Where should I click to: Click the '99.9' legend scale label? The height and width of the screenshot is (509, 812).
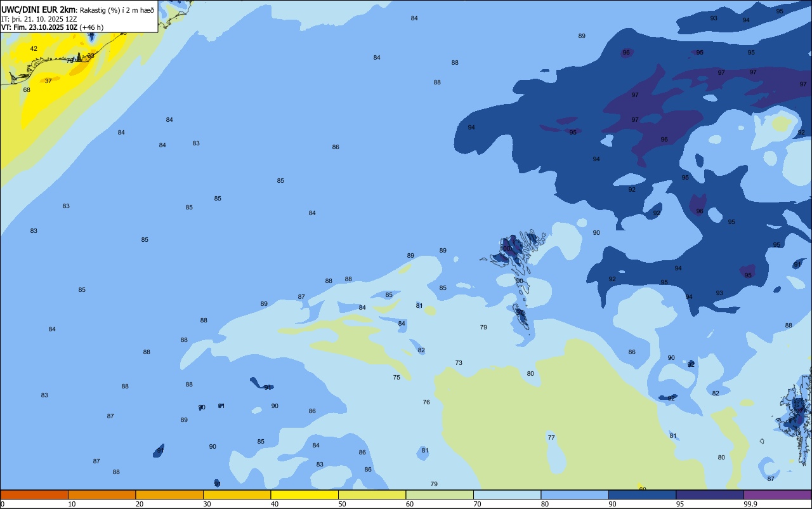[x=751, y=504]
